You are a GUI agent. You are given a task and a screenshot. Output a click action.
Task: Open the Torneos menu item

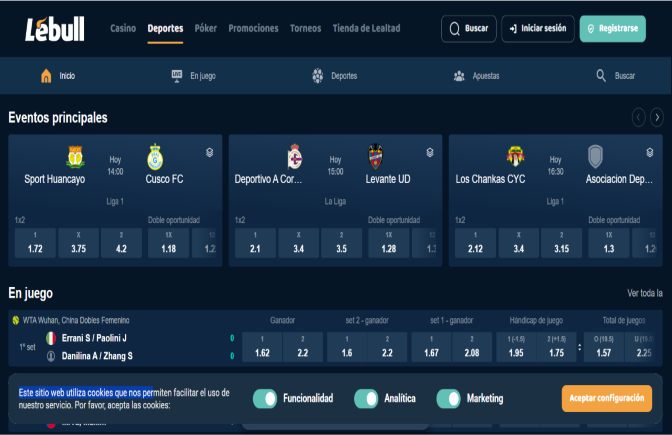306,28
